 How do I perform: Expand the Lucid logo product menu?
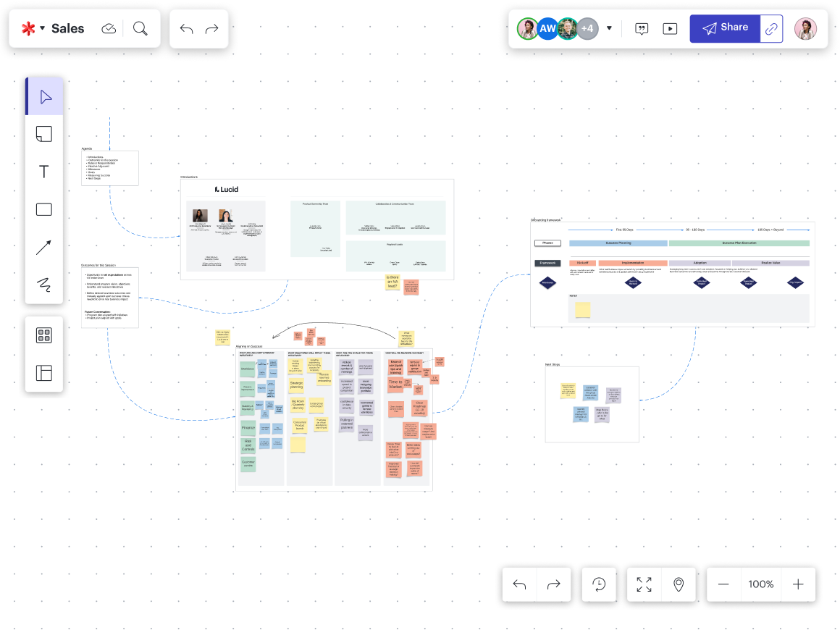pos(33,29)
